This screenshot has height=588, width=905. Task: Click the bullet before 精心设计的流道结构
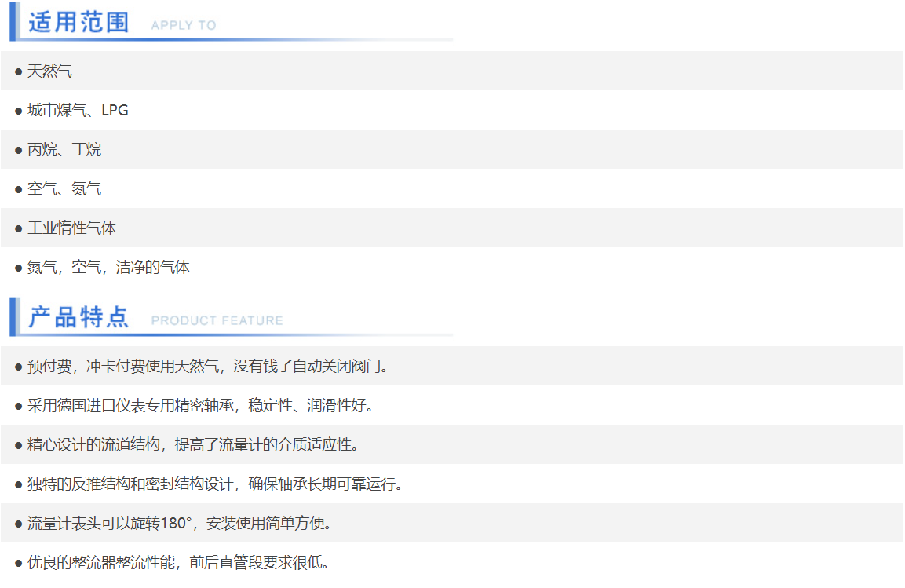(18, 445)
